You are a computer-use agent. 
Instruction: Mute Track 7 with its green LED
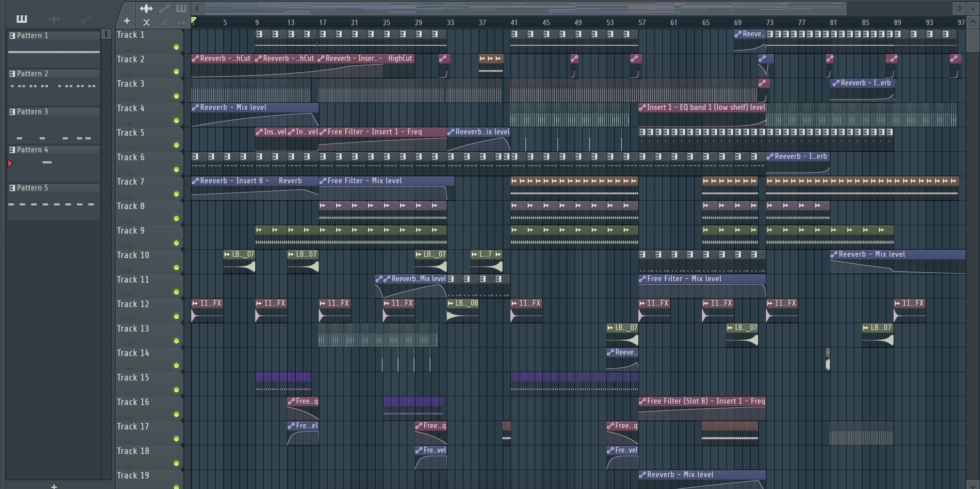tap(176, 194)
